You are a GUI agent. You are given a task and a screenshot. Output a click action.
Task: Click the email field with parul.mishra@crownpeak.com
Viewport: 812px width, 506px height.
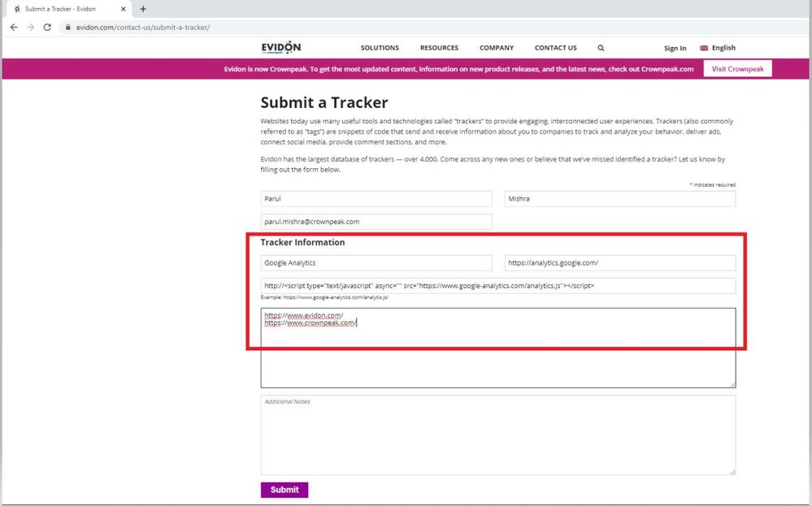pyautogui.click(x=376, y=222)
